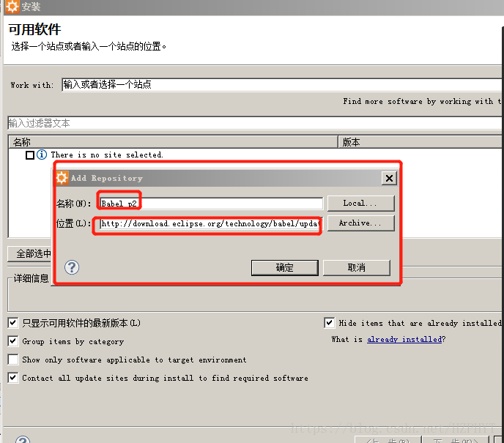Disable 'Group items by category' option
This screenshot has height=443, width=504.
click(x=13, y=341)
